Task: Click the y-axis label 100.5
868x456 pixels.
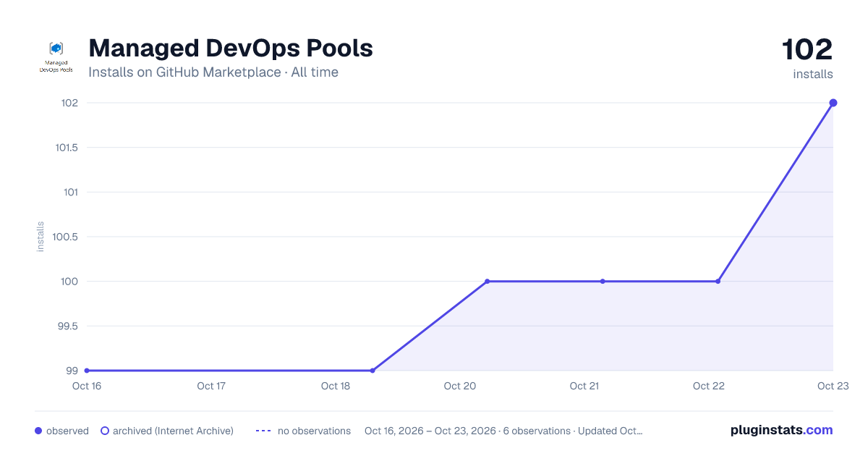Action: click(x=67, y=237)
